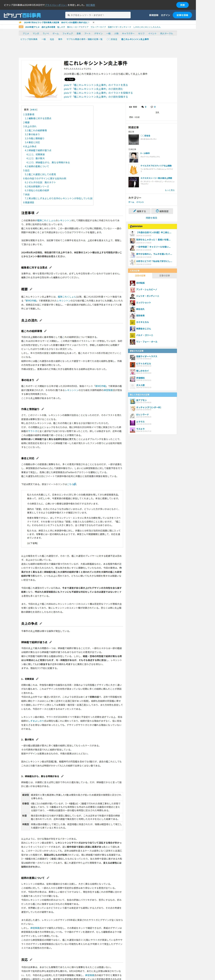
Task: Open the スクスタストーリー第20章炎上問題 article link
Action: click(156, 178)
